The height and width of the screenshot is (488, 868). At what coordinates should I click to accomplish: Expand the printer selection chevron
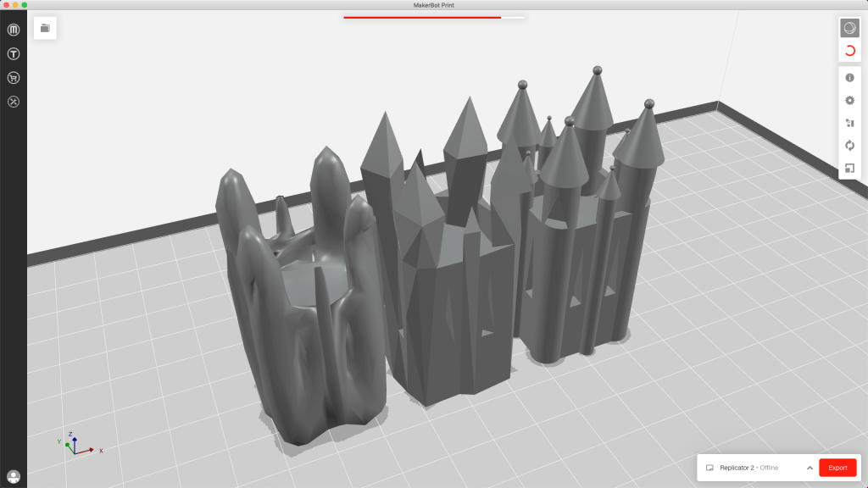coord(810,468)
